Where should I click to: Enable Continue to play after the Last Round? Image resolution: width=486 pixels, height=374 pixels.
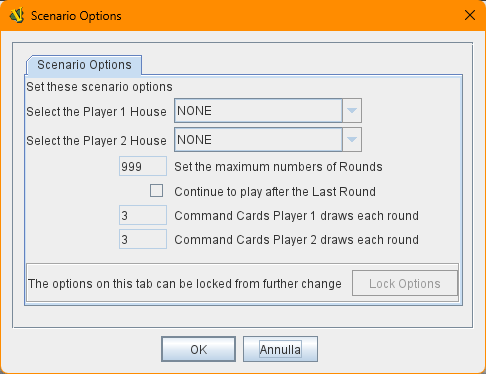[156, 191]
